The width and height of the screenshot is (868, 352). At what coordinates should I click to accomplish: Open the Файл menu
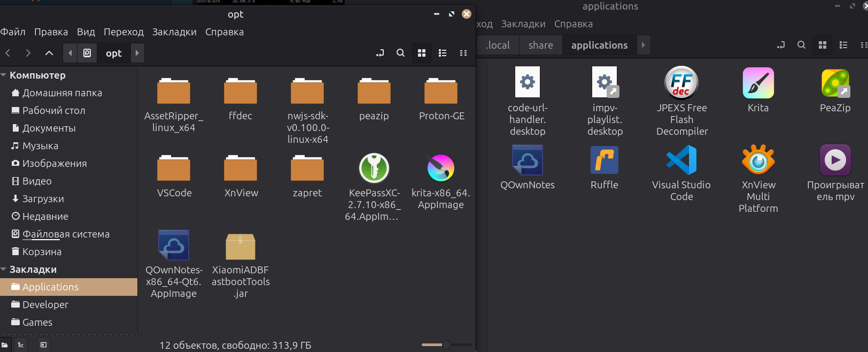pyautogui.click(x=13, y=32)
